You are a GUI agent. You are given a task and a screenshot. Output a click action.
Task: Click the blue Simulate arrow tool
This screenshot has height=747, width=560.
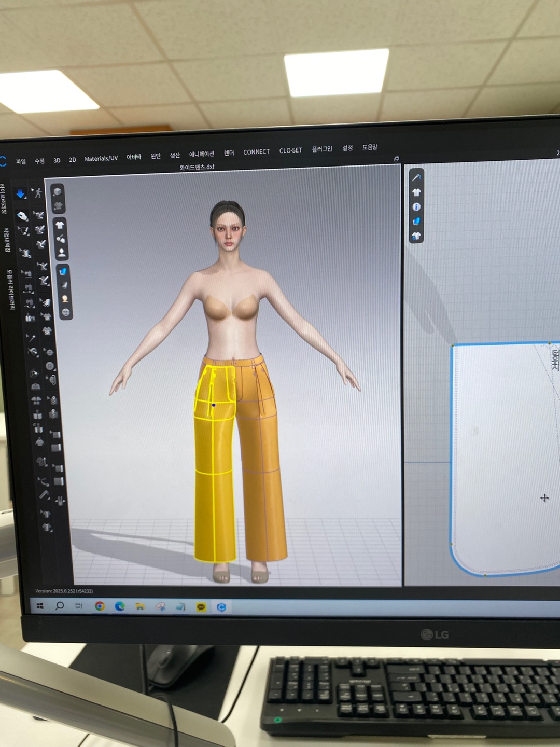(x=20, y=194)
